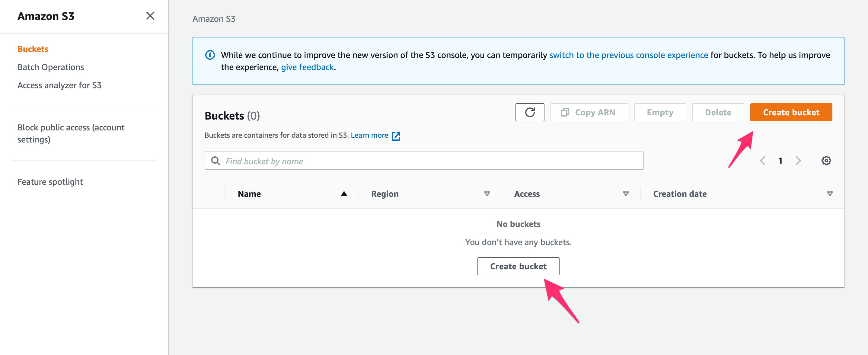
Task: Refresh the bucket list
Action: click(x=530, y=112)
